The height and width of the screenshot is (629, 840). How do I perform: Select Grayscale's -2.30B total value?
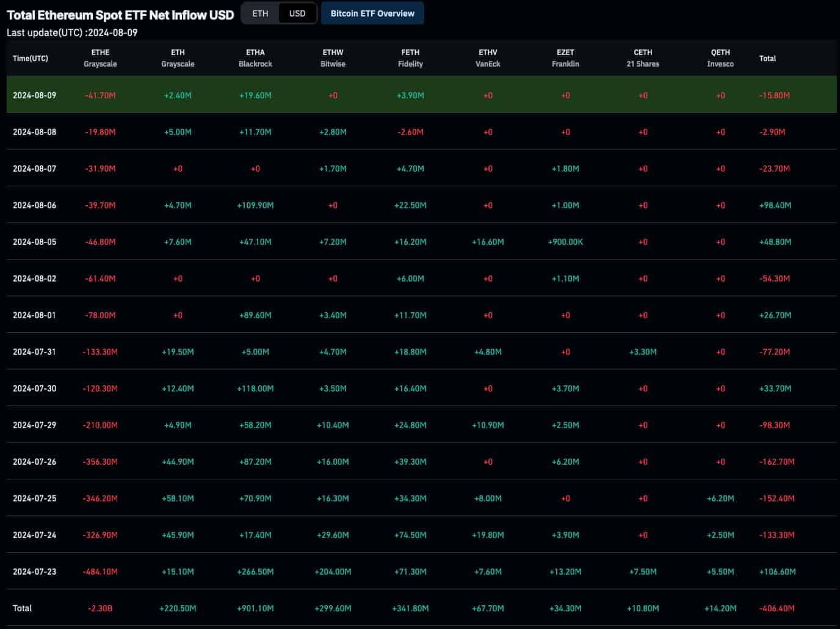(x=100, y=608)
